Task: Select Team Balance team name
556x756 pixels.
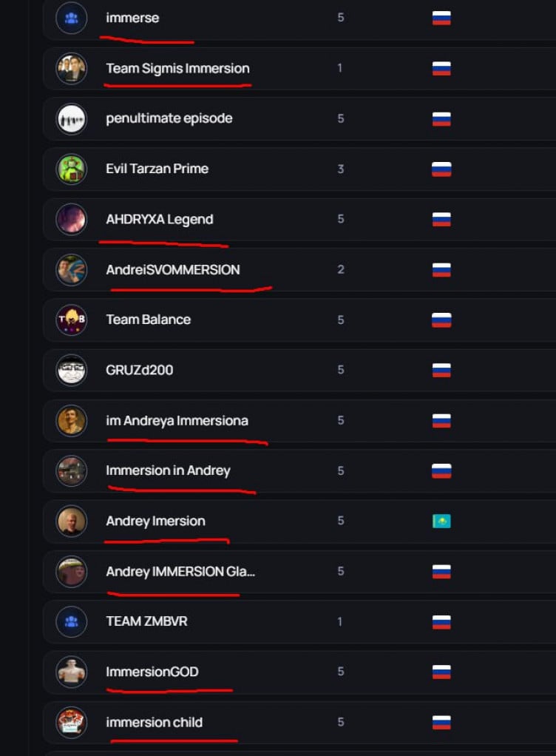Action: click(x=149, y=320)
